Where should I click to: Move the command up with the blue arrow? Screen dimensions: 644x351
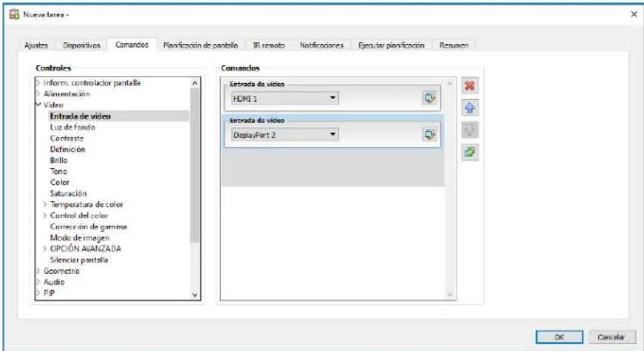470,108
